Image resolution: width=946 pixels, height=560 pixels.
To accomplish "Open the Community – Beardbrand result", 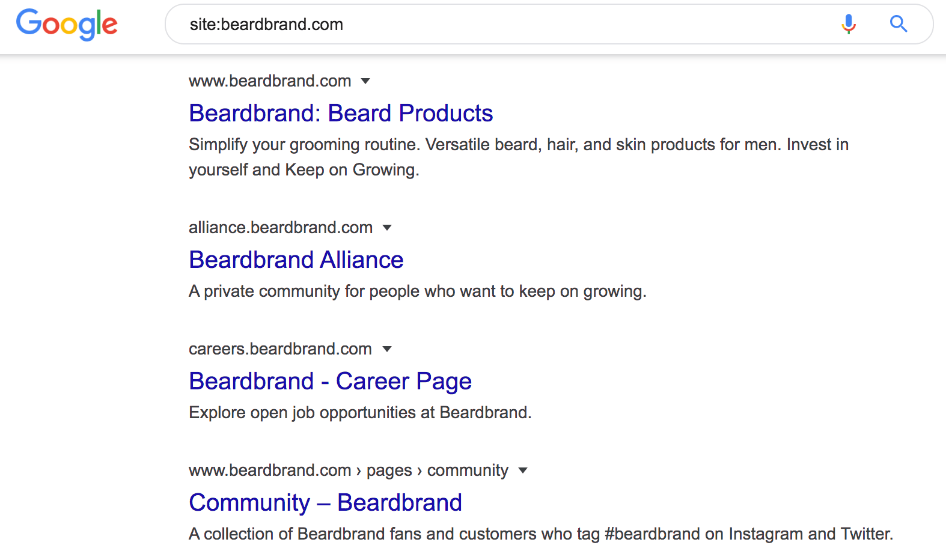I will pos(325,502).
